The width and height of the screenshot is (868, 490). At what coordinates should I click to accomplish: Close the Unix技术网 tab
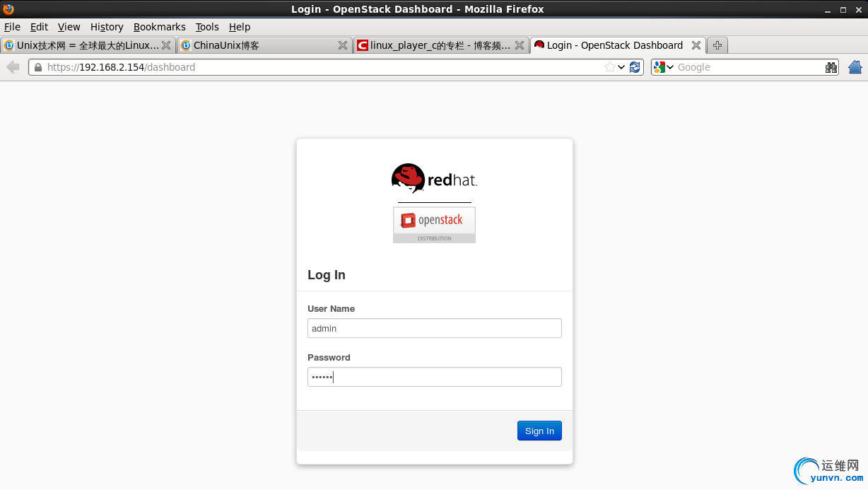coord(166,45)
